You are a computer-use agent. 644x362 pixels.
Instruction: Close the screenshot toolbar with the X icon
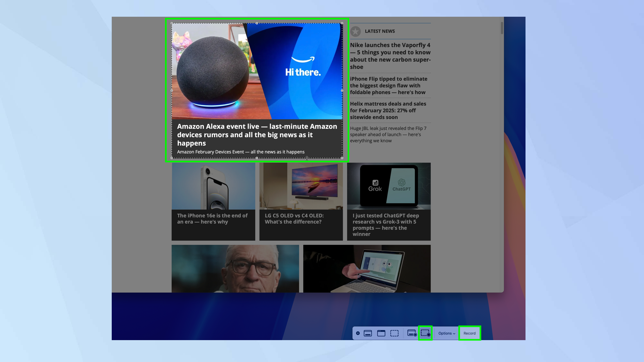point(358,333)
